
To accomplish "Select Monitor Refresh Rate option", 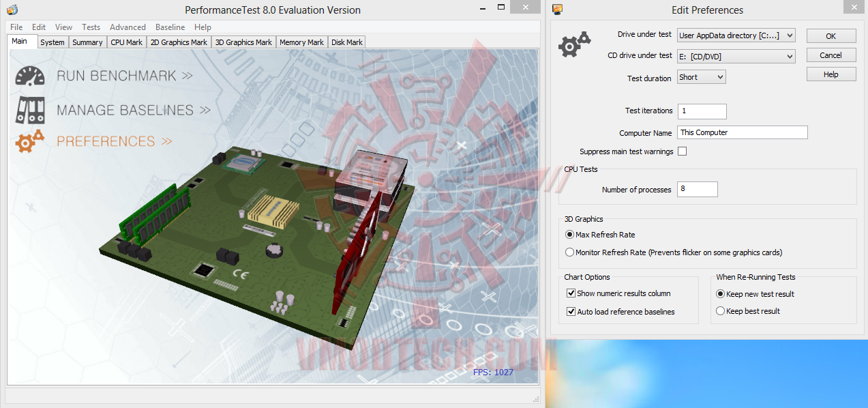I will point(570,252).
